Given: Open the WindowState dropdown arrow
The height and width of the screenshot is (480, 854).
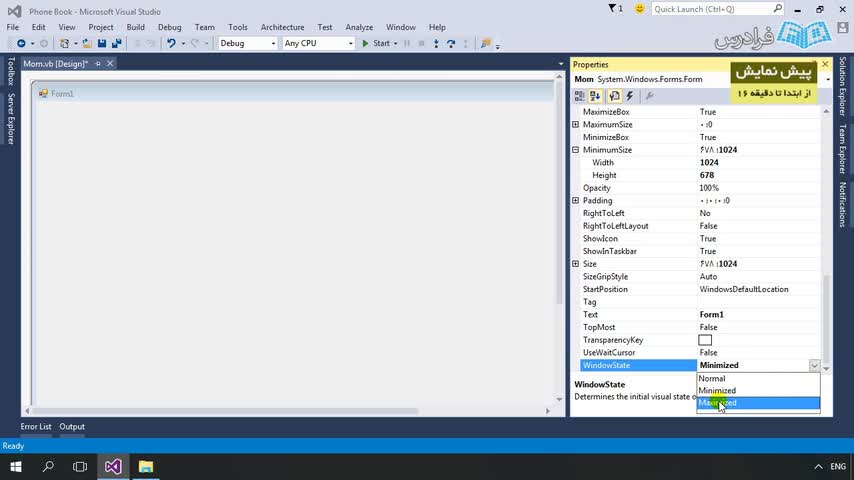Looking at the screenshot, I should coord(814,366).
